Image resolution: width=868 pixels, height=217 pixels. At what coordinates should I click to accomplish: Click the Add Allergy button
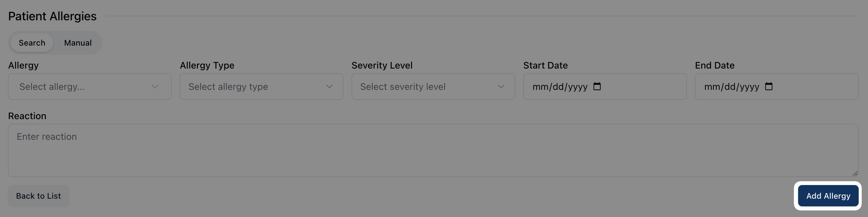point(828,196)
